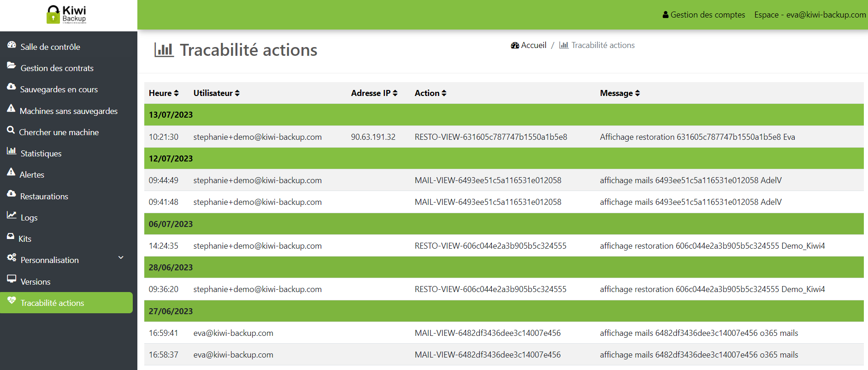The width and height of the screenshot is (868, 370).
Task: Click the breadcrumb Tracabilité chart icon
Action: point(564,45)
